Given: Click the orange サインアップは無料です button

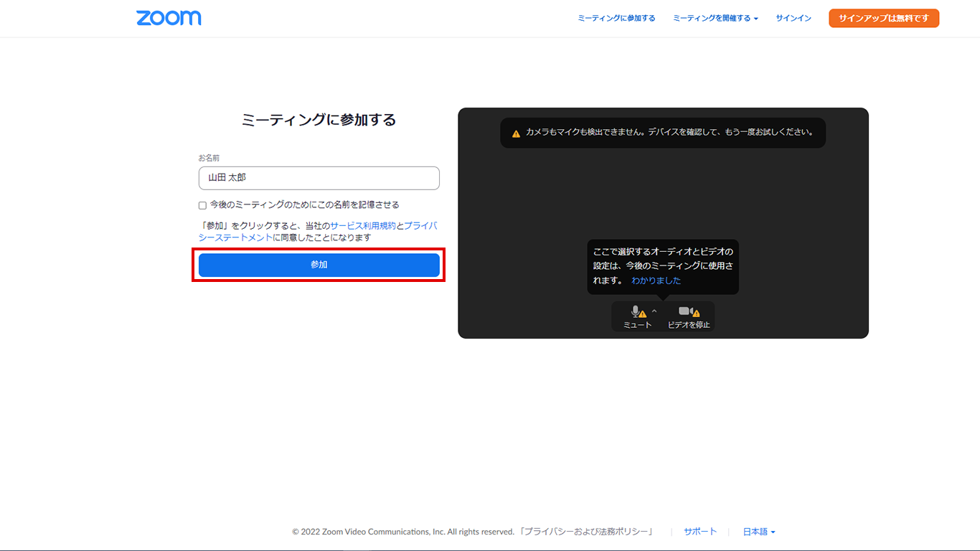Looking at the screenshot, I should pyautogui.click(x=884, y=18).
